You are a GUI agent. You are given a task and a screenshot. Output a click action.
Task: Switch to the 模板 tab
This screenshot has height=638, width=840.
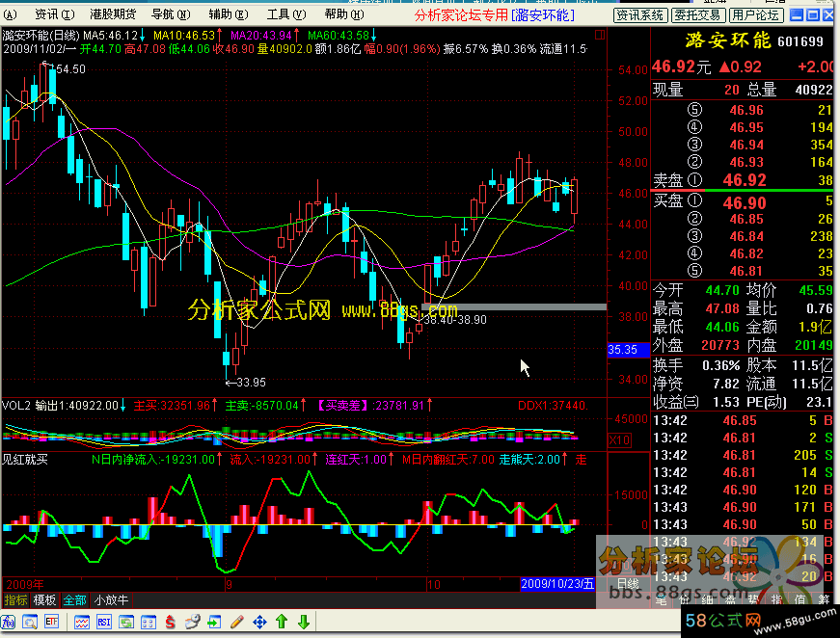pyautogui.click(x=44, y=600)
